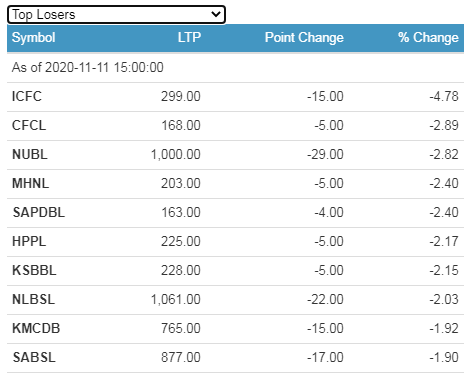467x379 pixels.
Task: Select the KSBBL symbol link
Action: [34, 271]
